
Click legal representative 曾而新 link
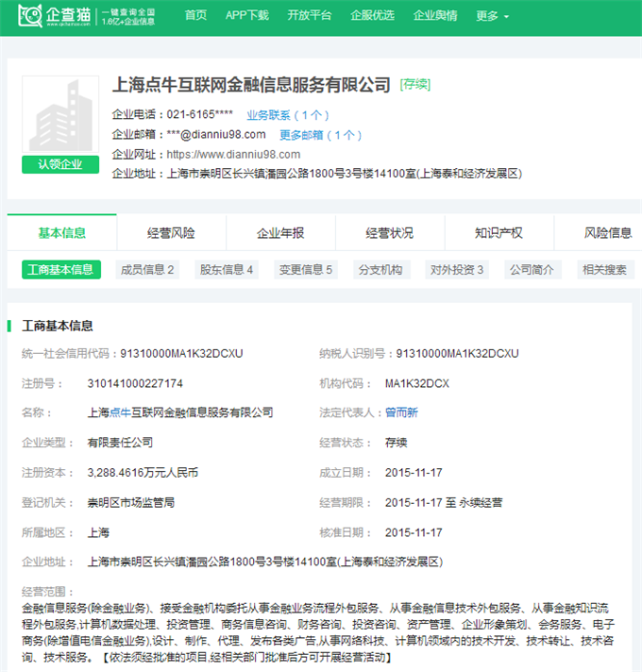pyautogui.click(x=401, y=412)
